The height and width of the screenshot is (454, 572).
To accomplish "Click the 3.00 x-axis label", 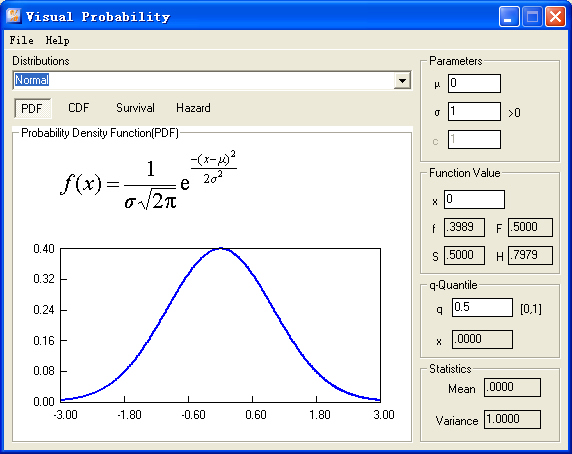I will tap(384, 415).
